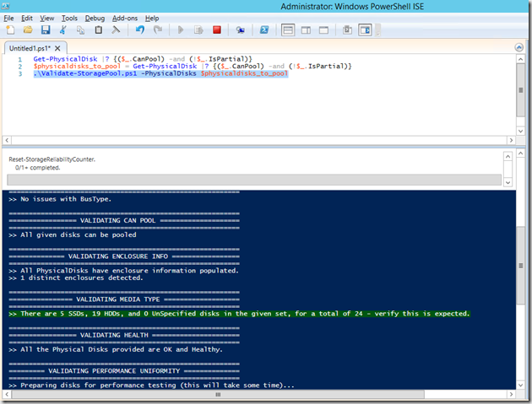The height and width of the screenshot is (404, 532).
Task: Click the console horizontal scroll thumb
Action: (218, 394)
